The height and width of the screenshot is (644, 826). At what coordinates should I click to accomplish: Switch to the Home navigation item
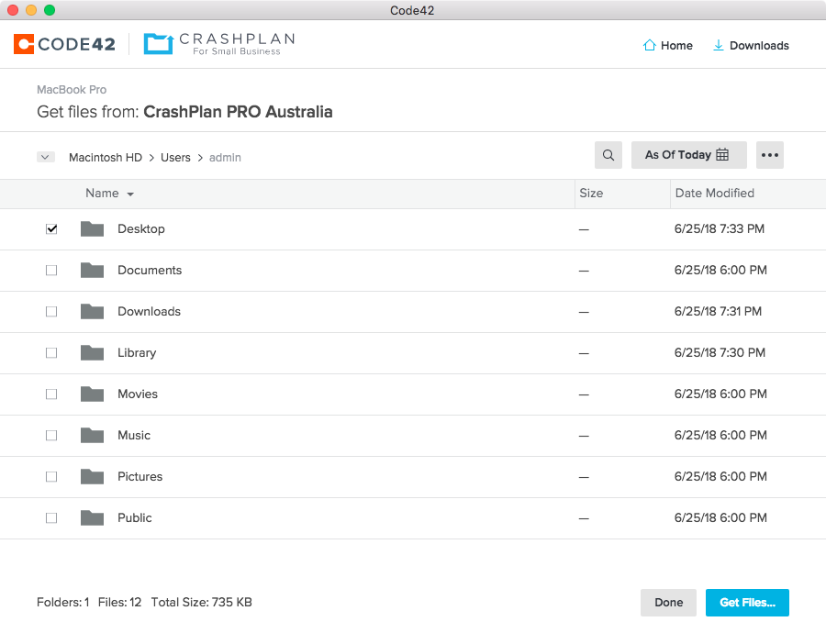tap(667, 45)
